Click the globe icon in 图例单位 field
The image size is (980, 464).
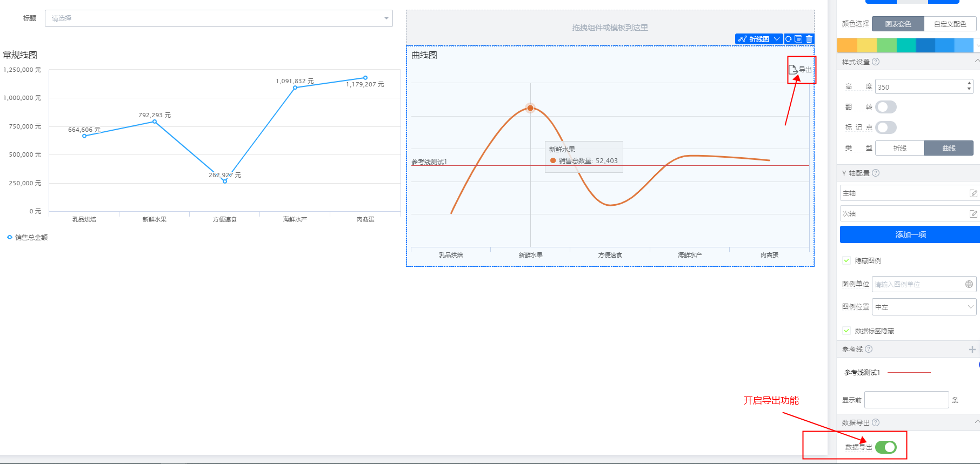969,284
